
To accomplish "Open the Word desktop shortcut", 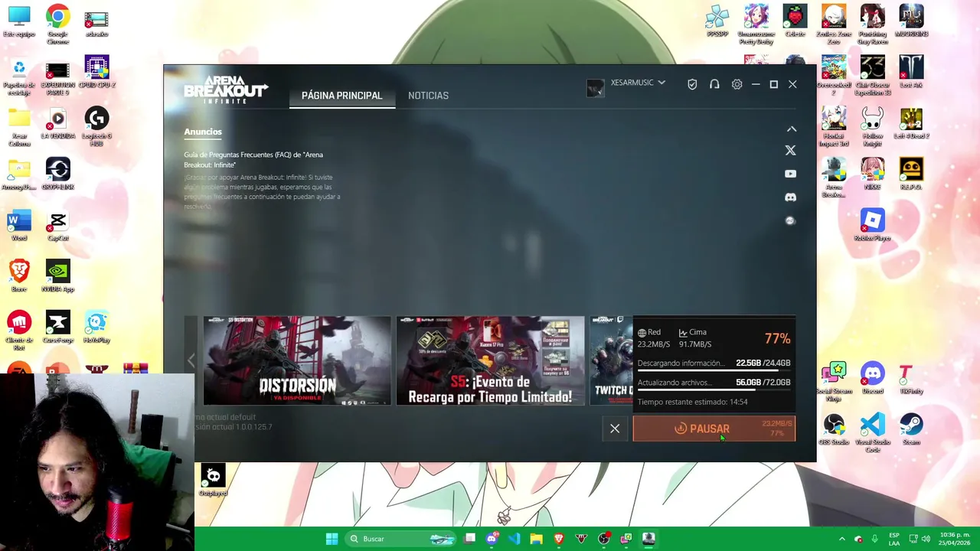I will click(x=19, y=227).
